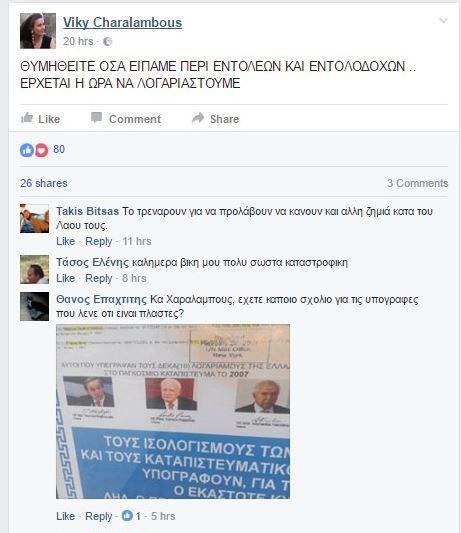Open Takis Bitsas profile name
Screen dimensions: 461x533
point(87,211)
